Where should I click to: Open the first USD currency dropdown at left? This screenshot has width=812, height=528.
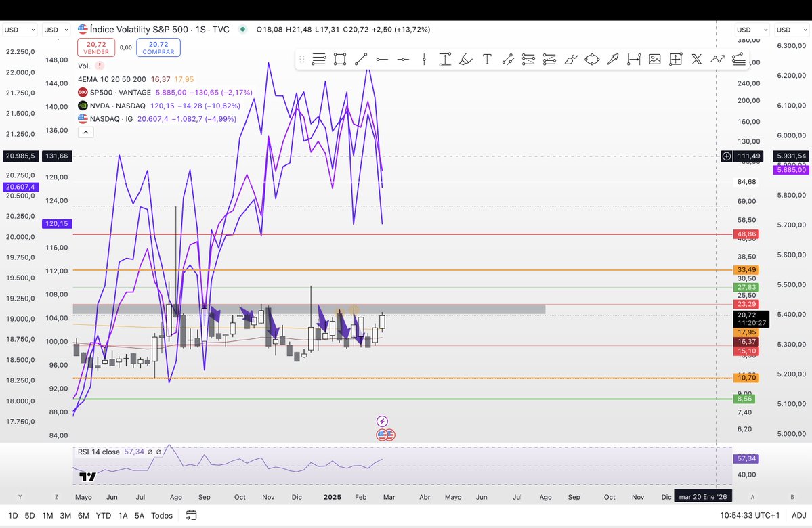pyautogui.click(x=20, y=30)
